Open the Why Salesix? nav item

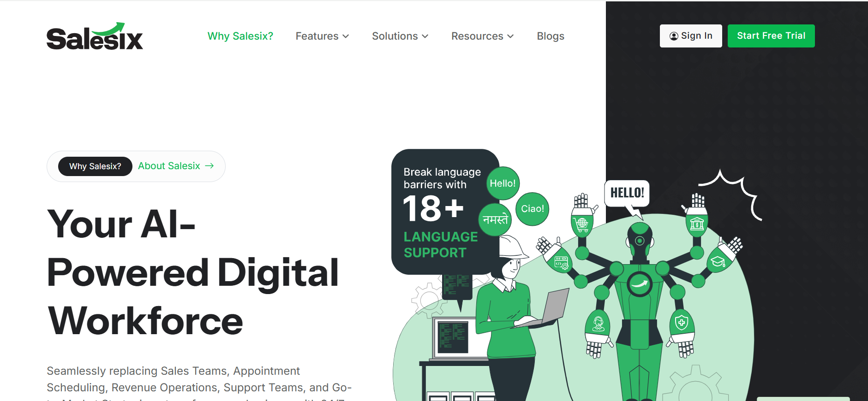click(x=240, y=36)
